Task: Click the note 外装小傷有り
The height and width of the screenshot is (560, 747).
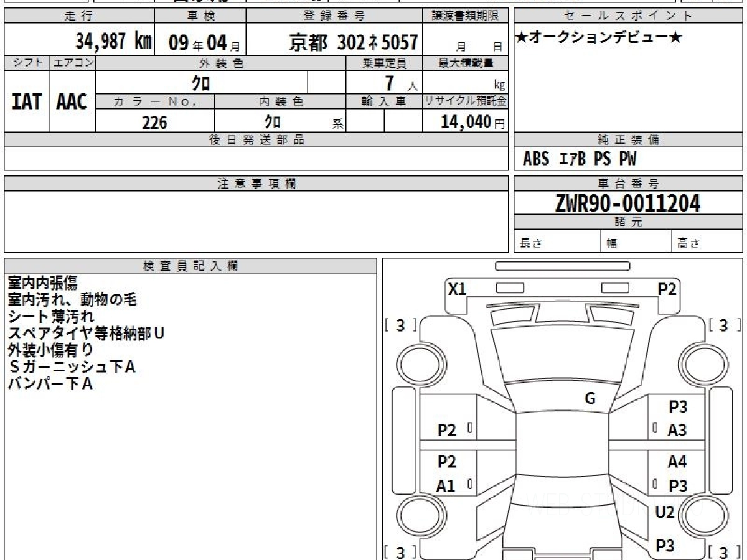Action: 50,350
